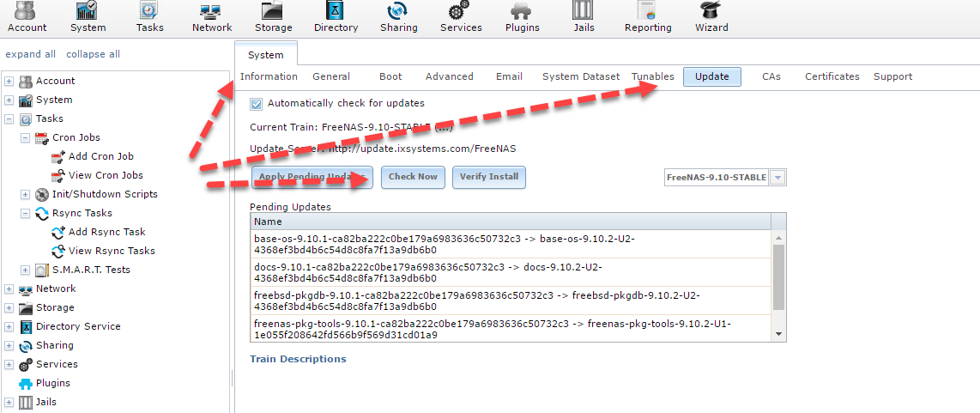Viewport: 980px width, 413px height.
Task: Select the top System panel tab
Action: [x=266, y=54]
